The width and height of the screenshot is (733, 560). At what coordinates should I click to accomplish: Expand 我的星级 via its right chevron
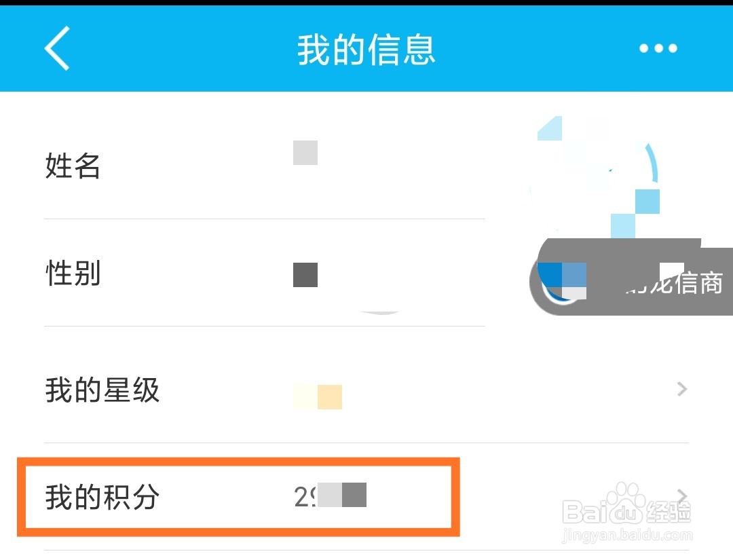[681, 389]
